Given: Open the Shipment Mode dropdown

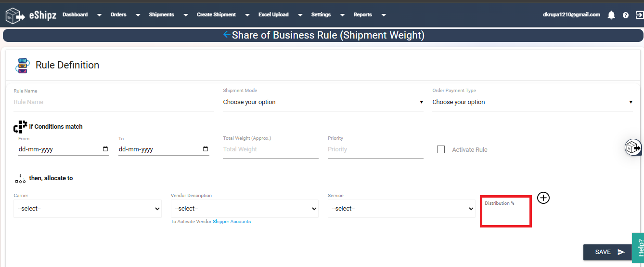Looking at the screenshot, I should [x=323, y=102].
